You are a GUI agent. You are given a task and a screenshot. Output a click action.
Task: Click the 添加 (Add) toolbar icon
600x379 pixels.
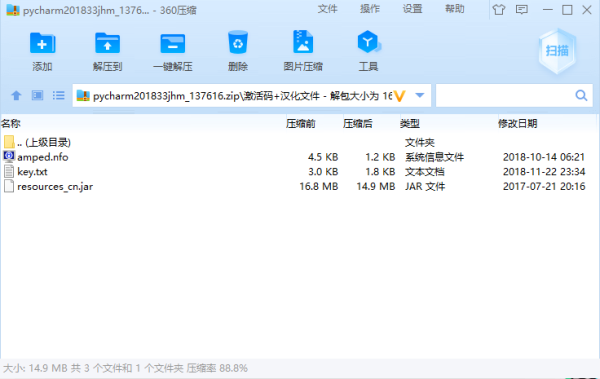42,44
